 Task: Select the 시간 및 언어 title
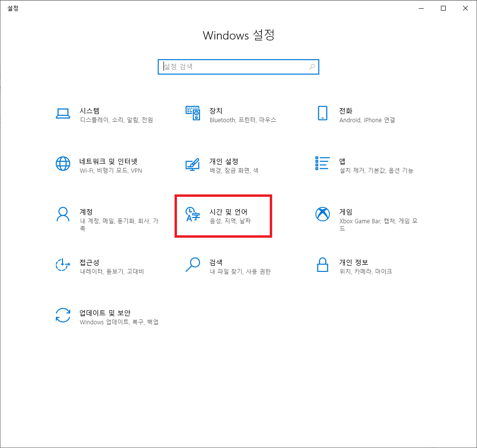tap(228, 212)
